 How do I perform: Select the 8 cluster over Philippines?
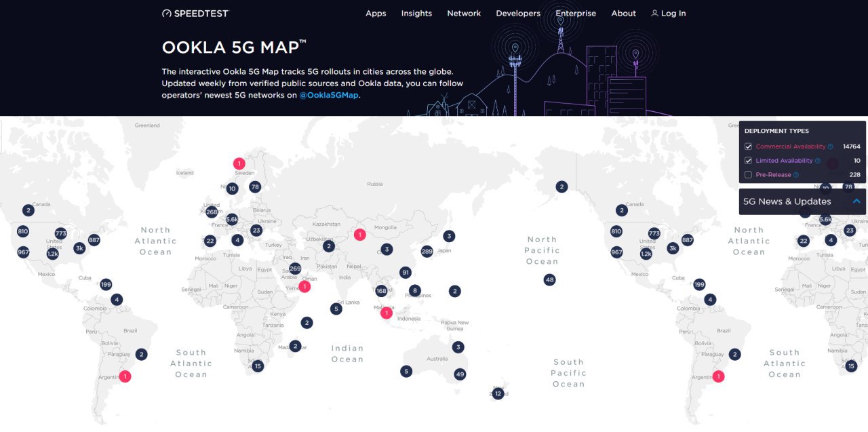point(415,290)
